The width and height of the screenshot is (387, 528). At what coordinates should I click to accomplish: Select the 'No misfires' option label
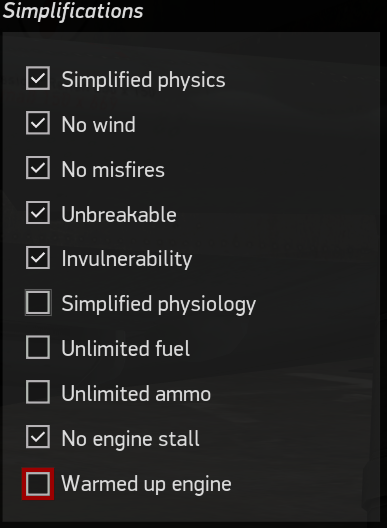point(113,169)
